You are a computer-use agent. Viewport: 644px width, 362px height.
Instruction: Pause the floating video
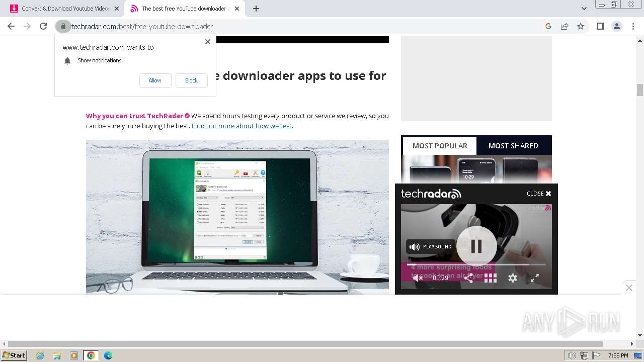(x=476, y=246)
